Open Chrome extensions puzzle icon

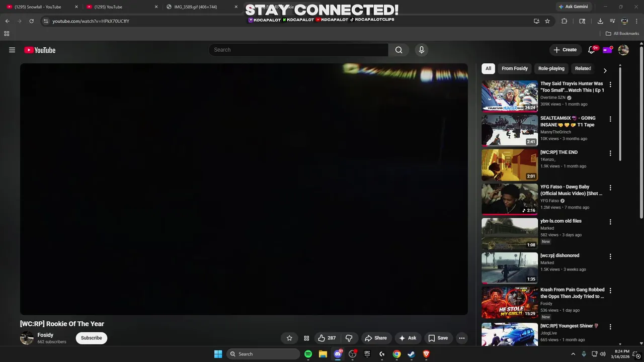pos(564,21)
